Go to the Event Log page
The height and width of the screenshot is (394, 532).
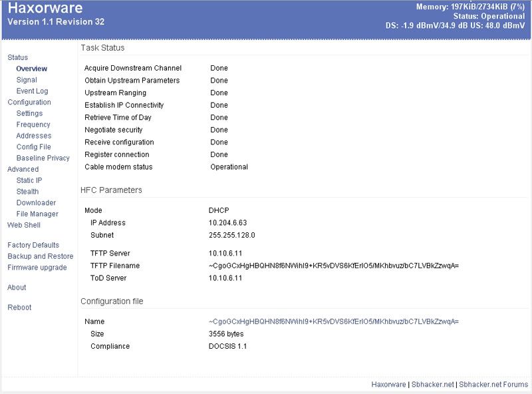(x=32, y=91)
